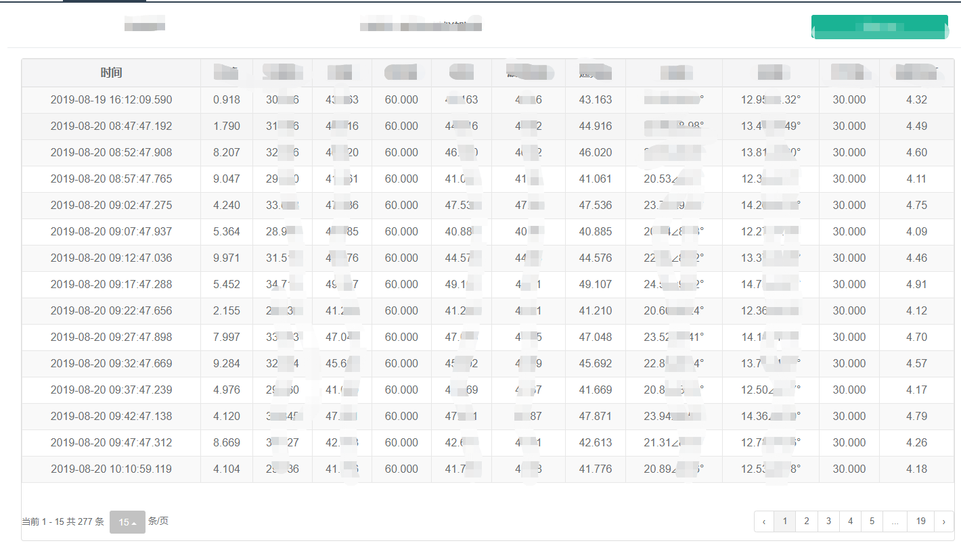The width and height of the screenshot is (961, 560).
Task: Click the 40.885 cell in the 09:07:47.937 row
Action: coord(596,231)
